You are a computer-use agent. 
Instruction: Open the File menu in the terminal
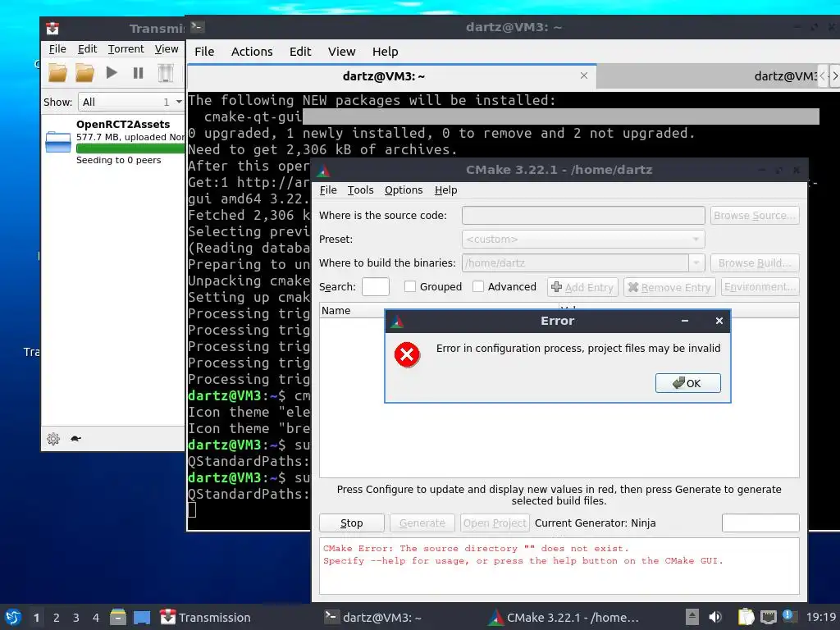[x=204, y=52]
